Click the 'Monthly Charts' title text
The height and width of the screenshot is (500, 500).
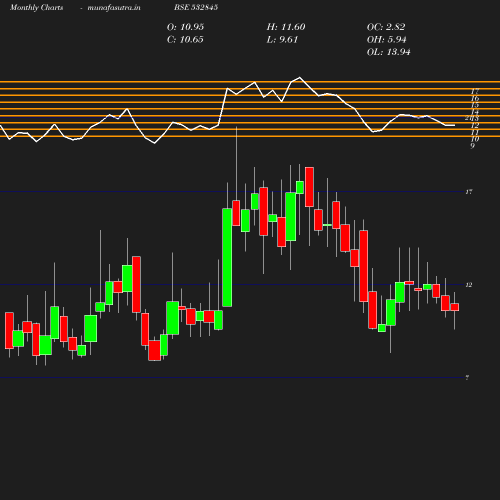pyautogui.click(x=36, y=8)
